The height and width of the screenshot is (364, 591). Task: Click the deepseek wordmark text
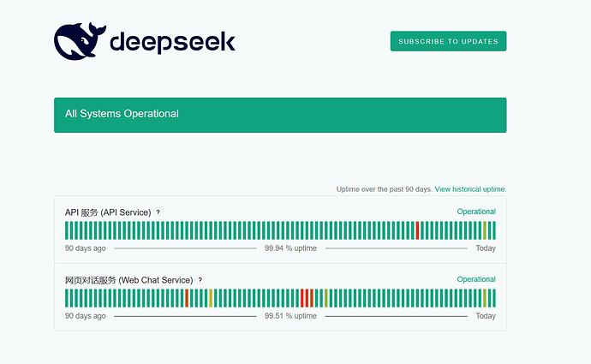(173, 42)
